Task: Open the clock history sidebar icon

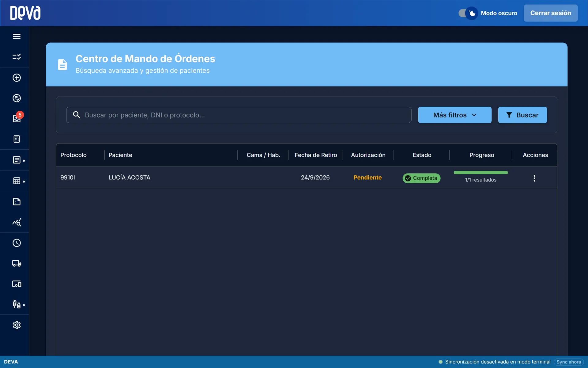Action: click(17, 243)
